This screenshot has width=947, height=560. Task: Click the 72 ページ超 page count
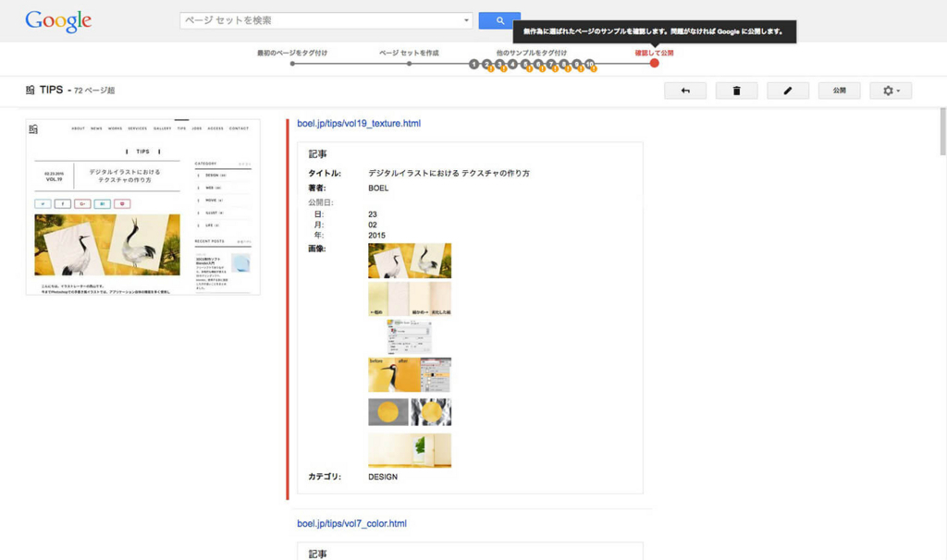pos(94,91)
